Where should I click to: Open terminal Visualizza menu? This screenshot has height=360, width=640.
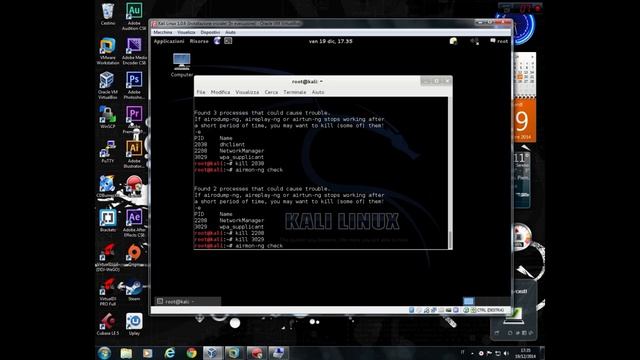click(247, 92)
